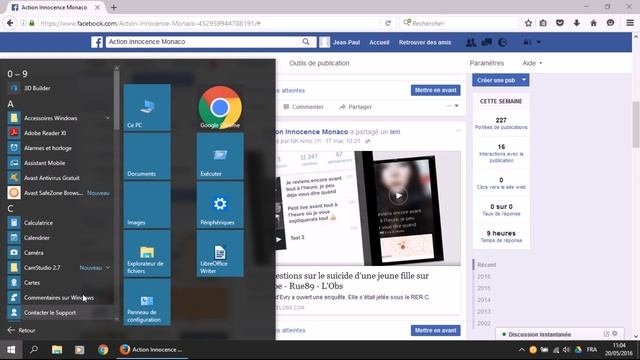Open Explorateur de fichiers tile
Screen dimensions: 640x360
(x=147, y=253)
